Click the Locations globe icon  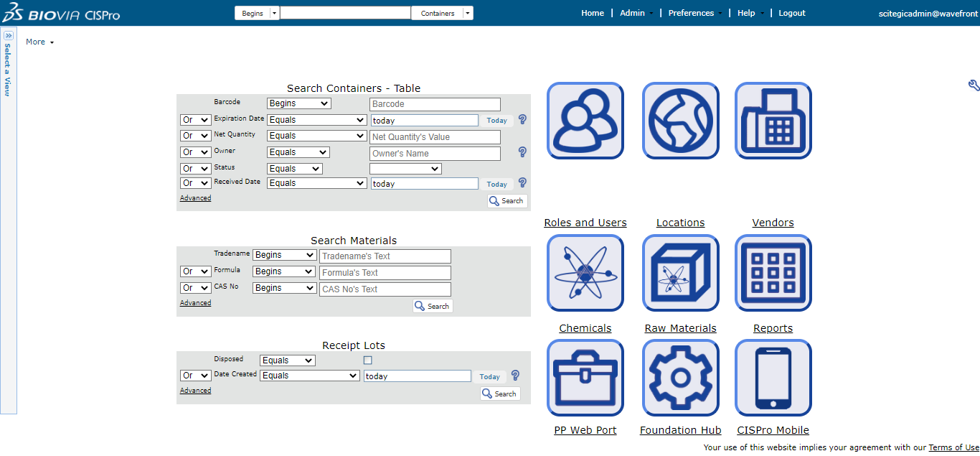pyautogui.click(x=680, y=121)
